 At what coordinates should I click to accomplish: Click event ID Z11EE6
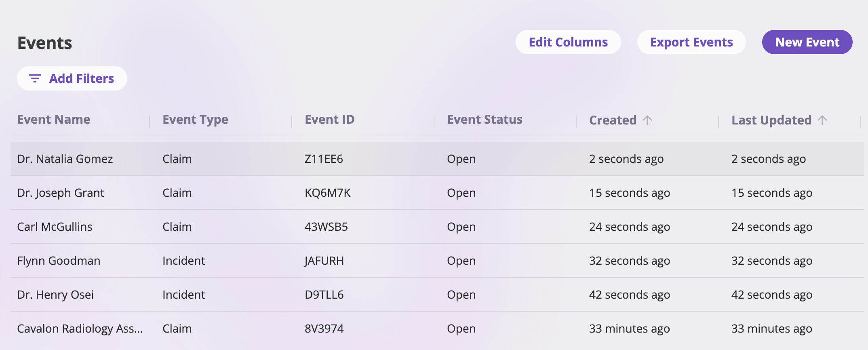pos(324,159)
